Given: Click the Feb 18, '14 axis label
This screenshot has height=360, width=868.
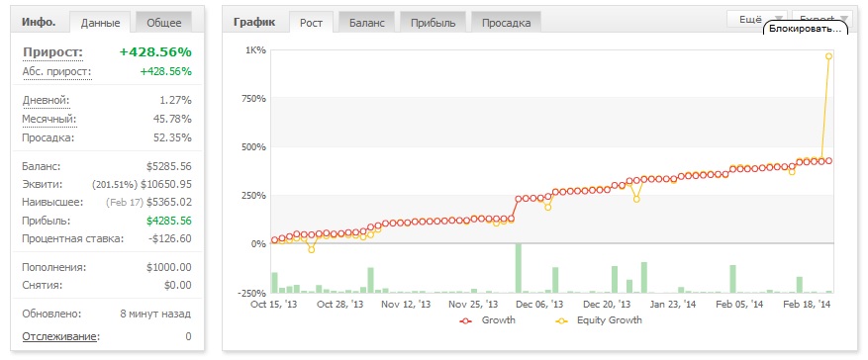Looking at the screenshot, I should click(x=808, y=304).
